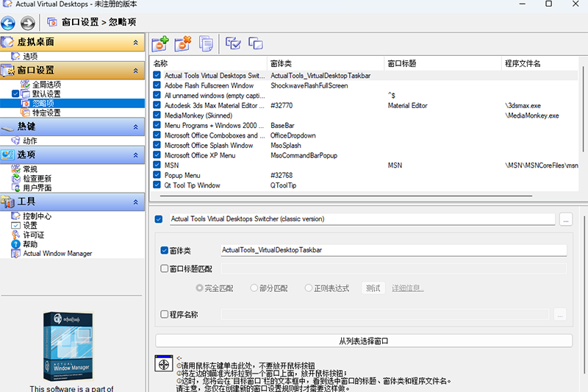Select 部分匹配 radio button
The height and width of the screenshot is (392, 588).
(254, 288)
